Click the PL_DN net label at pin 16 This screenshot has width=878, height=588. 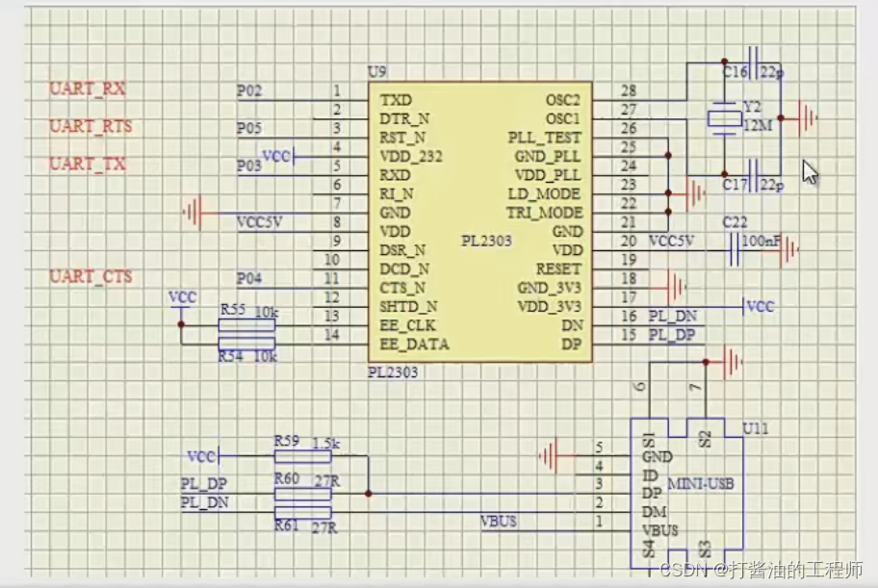click(673, 317)
